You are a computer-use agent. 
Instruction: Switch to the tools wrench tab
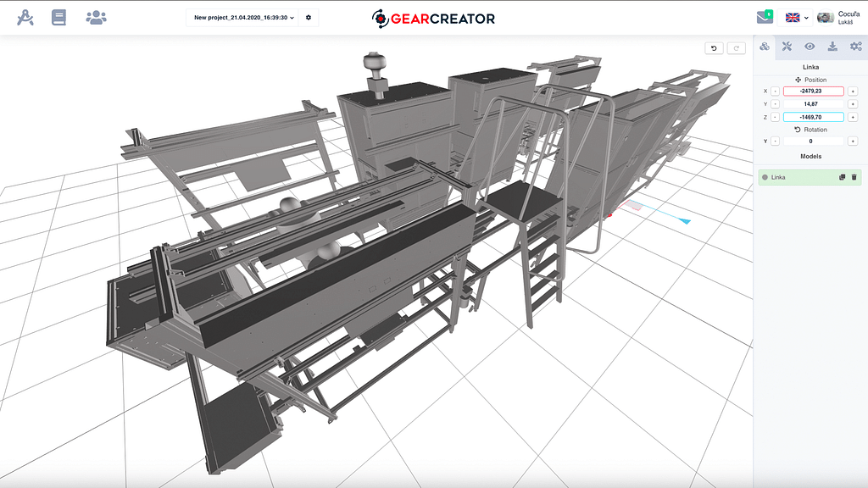787,47
